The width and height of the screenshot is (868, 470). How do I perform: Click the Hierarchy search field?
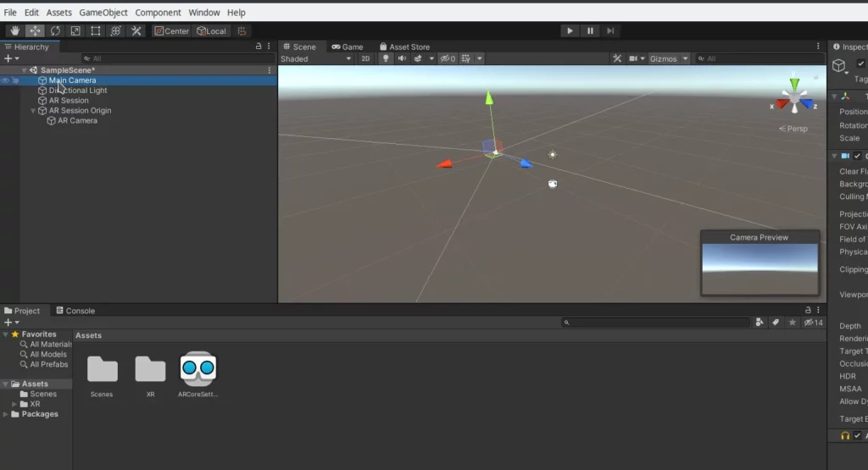(177, 58)
